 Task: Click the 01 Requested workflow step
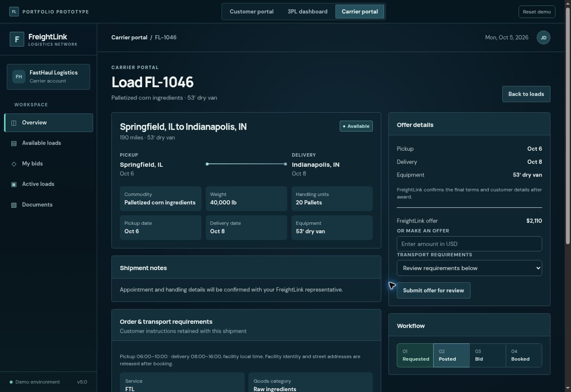[415, 355]
